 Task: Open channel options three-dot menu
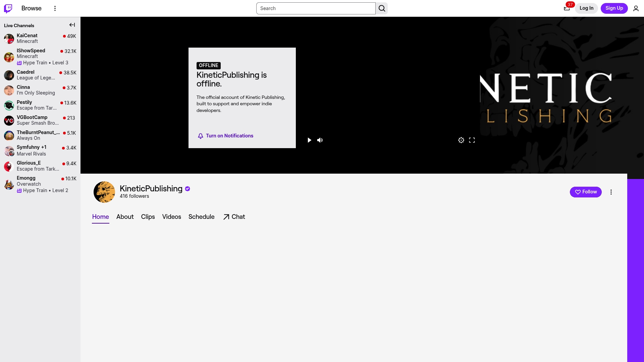(611, 192)
